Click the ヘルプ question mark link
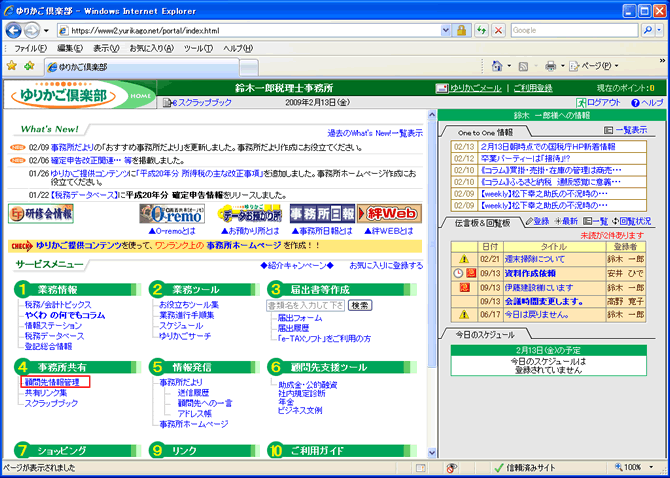Image resolution: width=670 pixels, height=478 pixels. (x=647, y=103)
